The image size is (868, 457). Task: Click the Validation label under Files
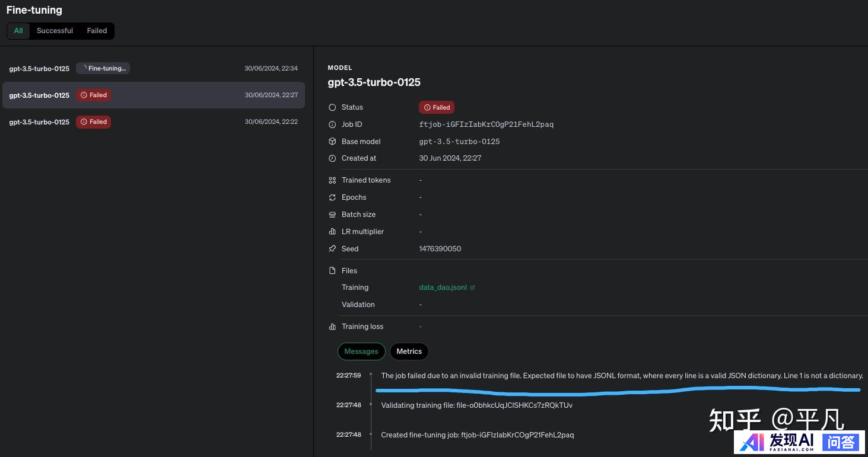pyautogui.click(x=358, y=305)
